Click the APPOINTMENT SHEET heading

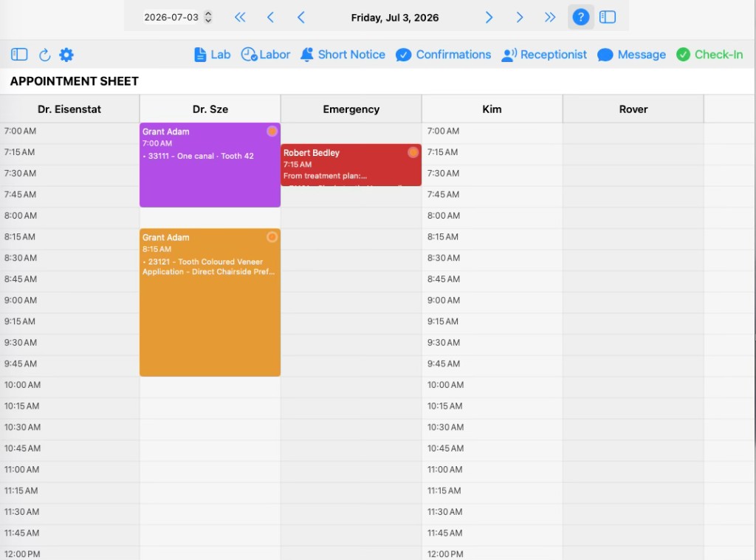pyautogui.click(x=75, y=81)
